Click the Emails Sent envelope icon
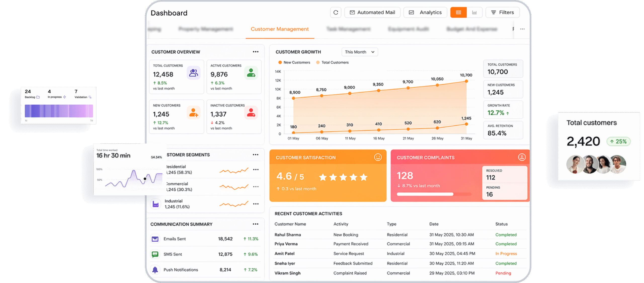The image size is (644, 283). click(155, 239)
